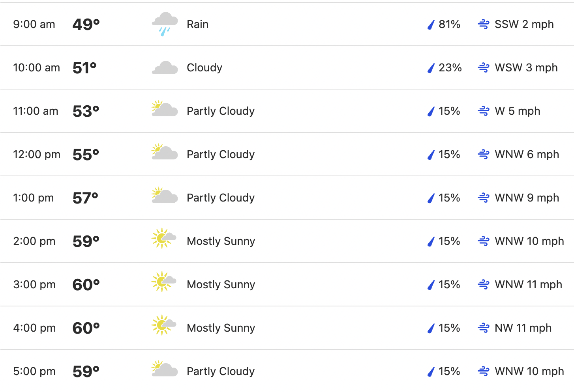The width and height of the screenshot is (574, 392).
Task: Click the wind icon beside NW 11 mph
Action: coord(484,328)
